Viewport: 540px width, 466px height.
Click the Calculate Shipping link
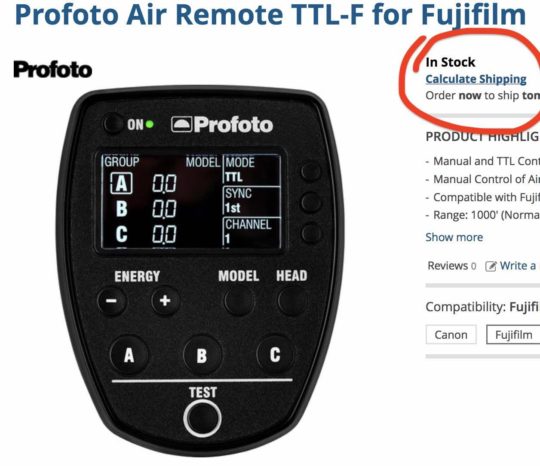pyautogui.click(x=476, y=80)
